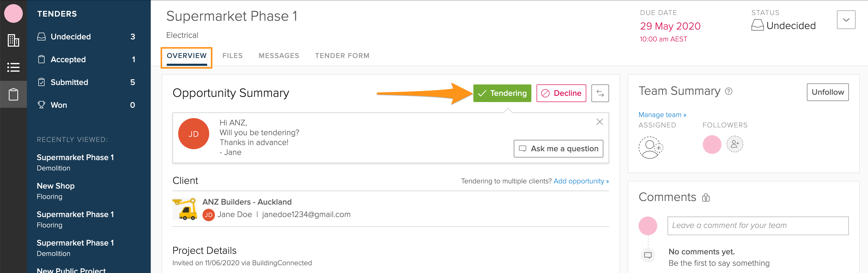Open the Tender Form tab
This screenshot has height=273, width=868.
342,56
